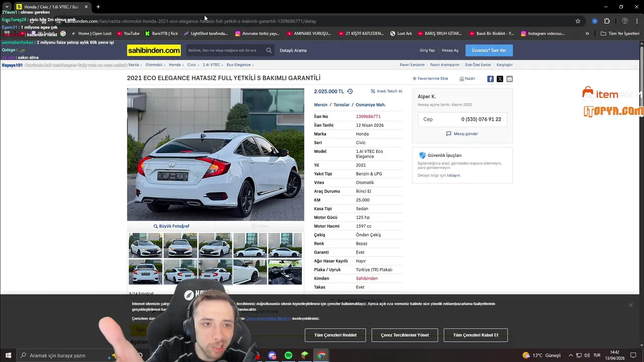The image size is (644, 362).
Task: Click Tüm Çerezleri Reddet button
Action: (x=335, y=335)
